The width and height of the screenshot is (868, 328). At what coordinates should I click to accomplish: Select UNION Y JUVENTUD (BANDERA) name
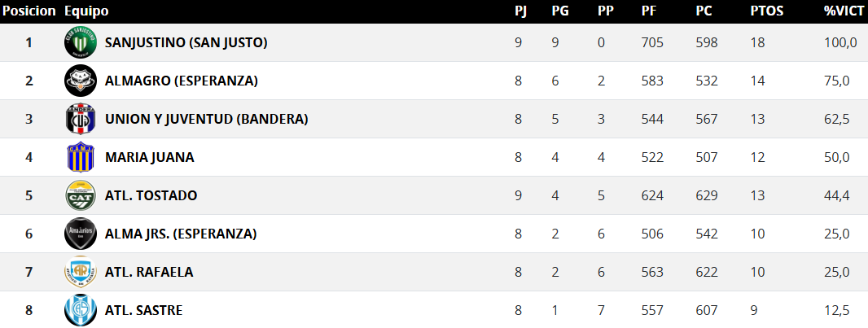click(206, 119)
